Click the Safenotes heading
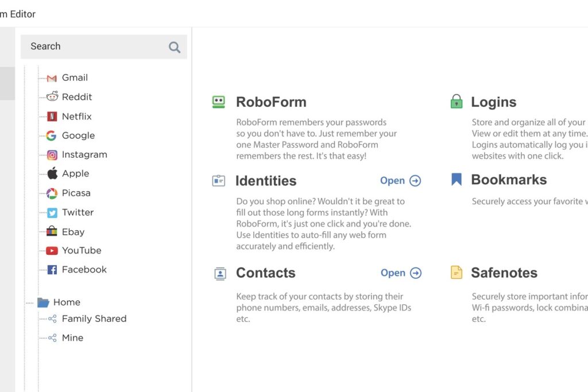588x392 pixels. (x=504, y=273)
